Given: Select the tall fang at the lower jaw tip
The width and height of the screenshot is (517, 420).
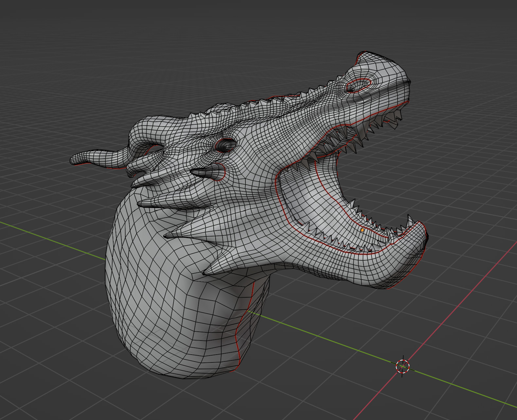Looking at the screenshot, I should (409, 221).
